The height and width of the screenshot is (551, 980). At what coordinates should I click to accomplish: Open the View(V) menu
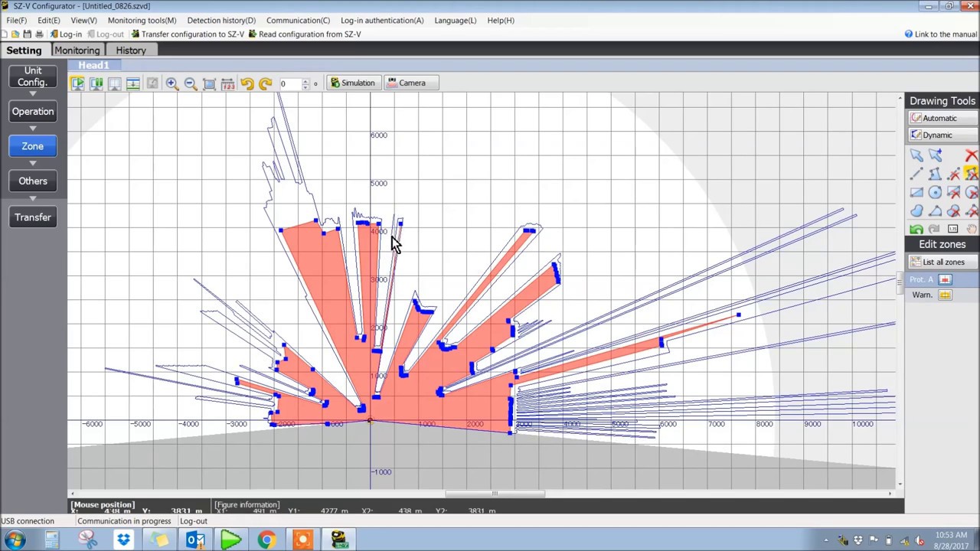point(83,21)
